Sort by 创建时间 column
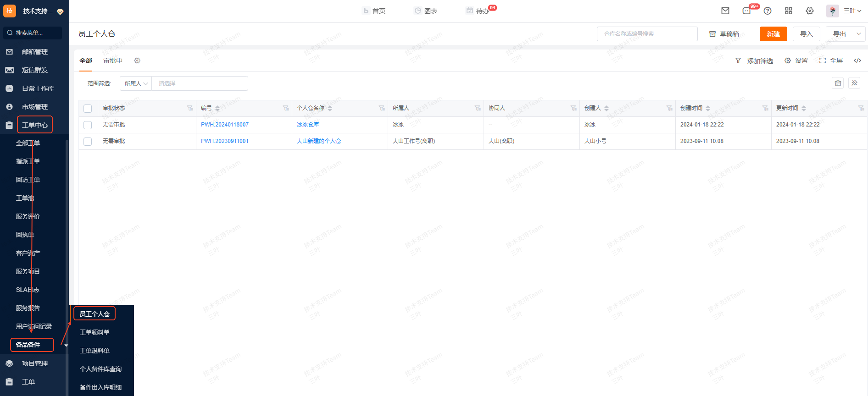 (x=708, y=108)
